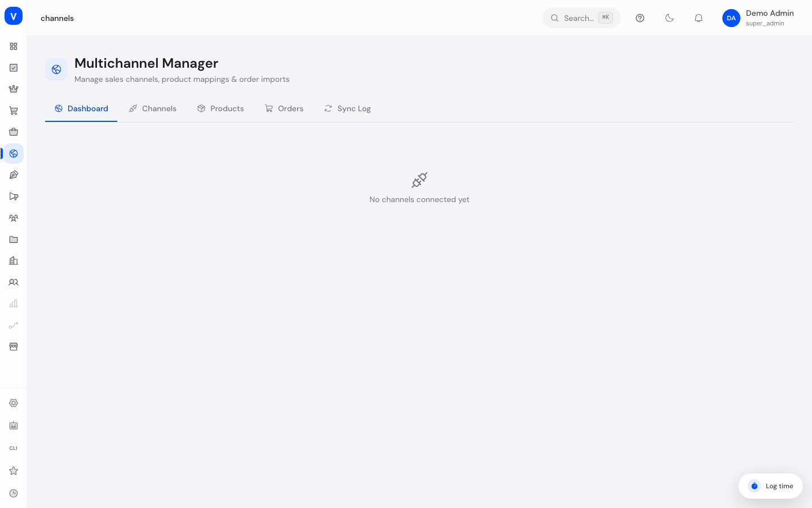Open the notifications bell

(x=699, y=18)
